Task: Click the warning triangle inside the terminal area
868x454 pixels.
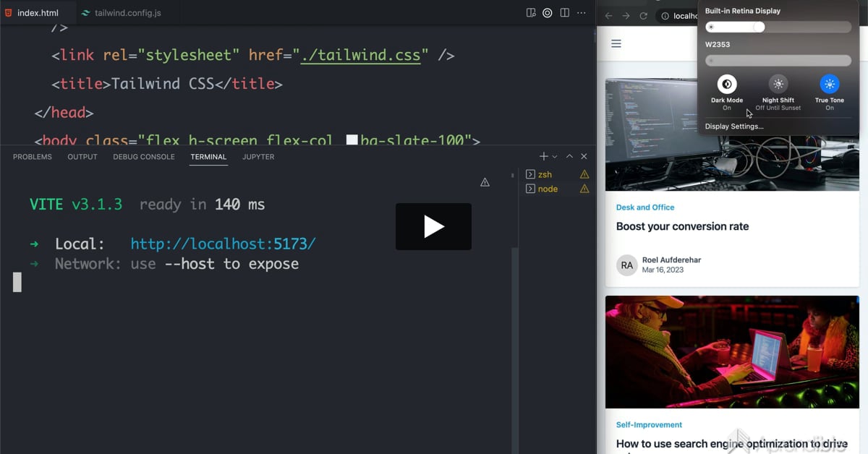Action: click(485, 182)
